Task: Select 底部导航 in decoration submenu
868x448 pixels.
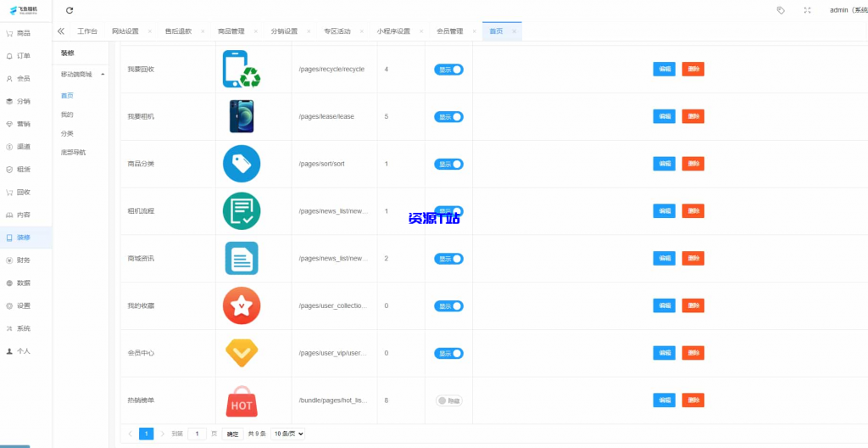Action: point(74,153)
